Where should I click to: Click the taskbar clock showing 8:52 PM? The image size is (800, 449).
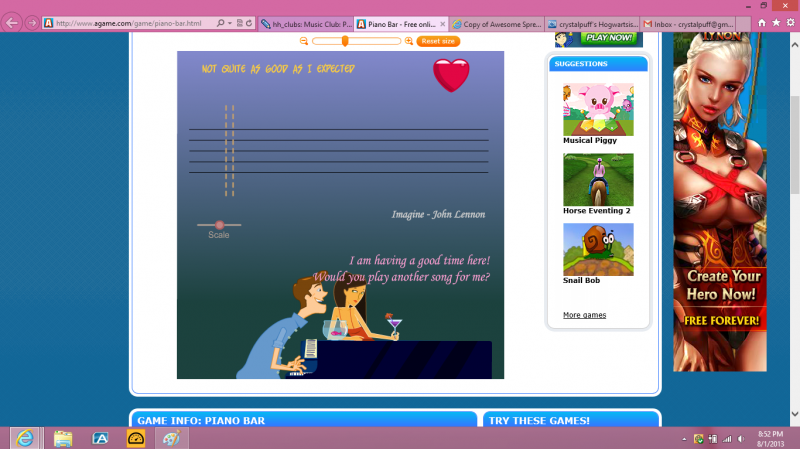pos(770,439)
